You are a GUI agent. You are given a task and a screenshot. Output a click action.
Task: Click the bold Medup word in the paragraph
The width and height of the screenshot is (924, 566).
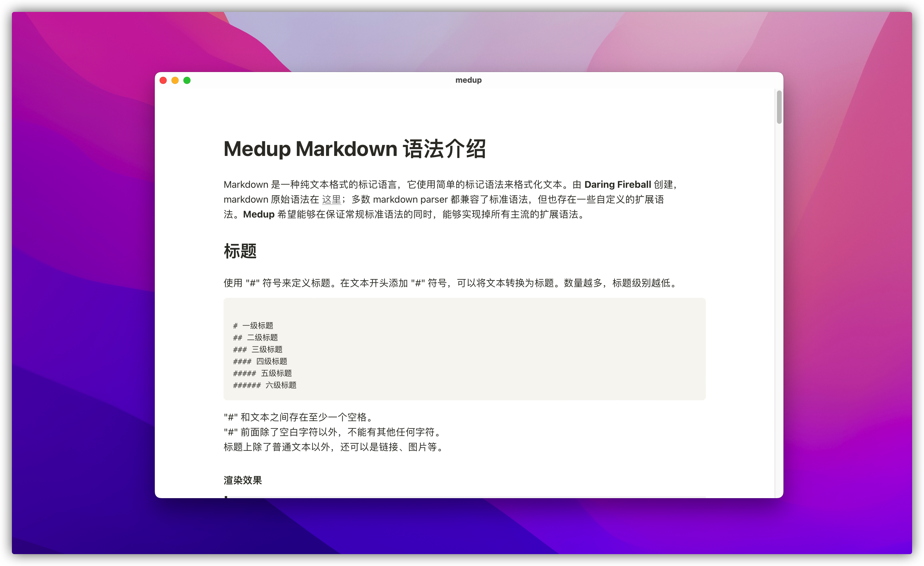click(259, 214)
